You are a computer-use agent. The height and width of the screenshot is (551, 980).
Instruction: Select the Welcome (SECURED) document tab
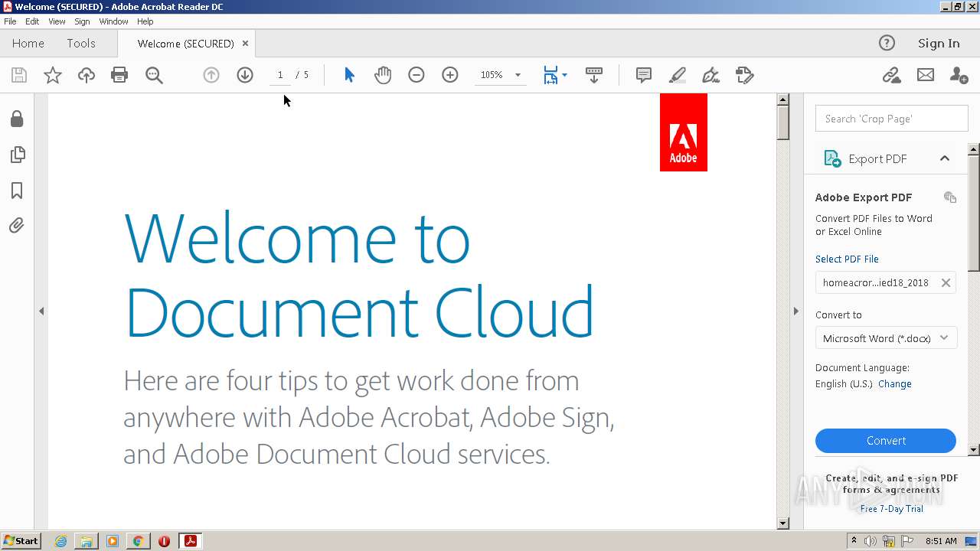coord(185,44)
